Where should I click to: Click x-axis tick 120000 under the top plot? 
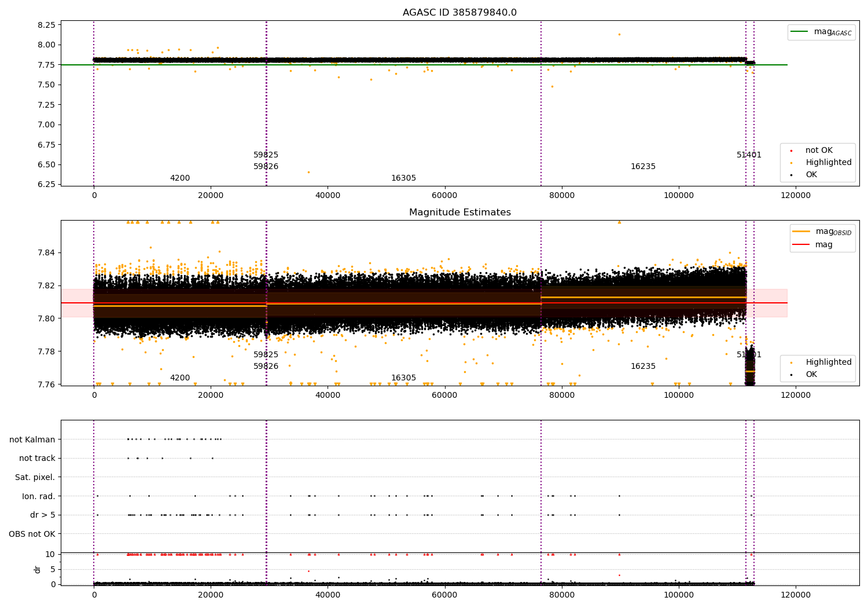tap(795, 196)
